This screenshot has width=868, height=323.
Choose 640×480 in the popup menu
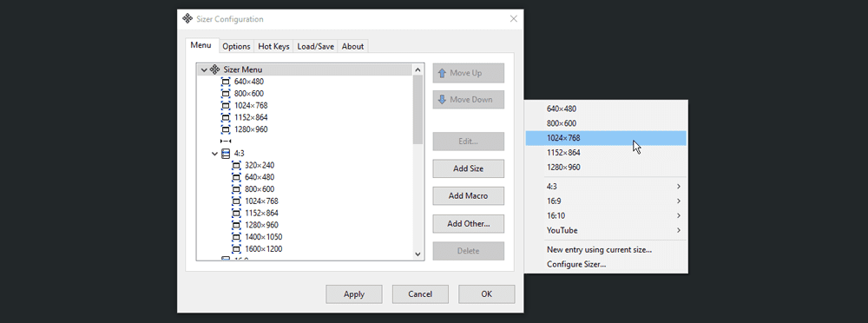606,109
